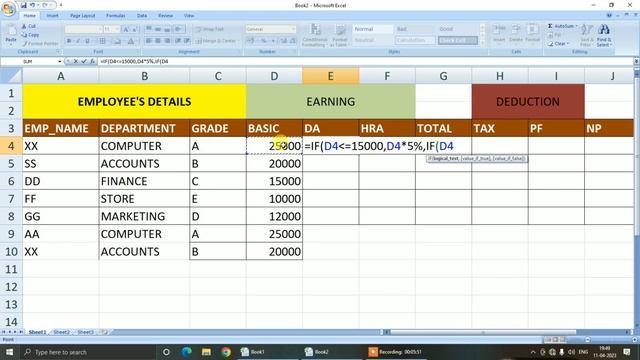Image resolution: width=640 pixels, height=360 pixels.
Task: Click the Select All corner button
Action: coord(11,76)
